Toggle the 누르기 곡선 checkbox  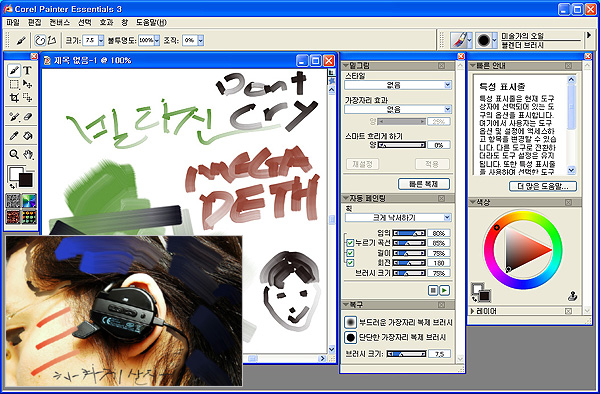(350, 243)
